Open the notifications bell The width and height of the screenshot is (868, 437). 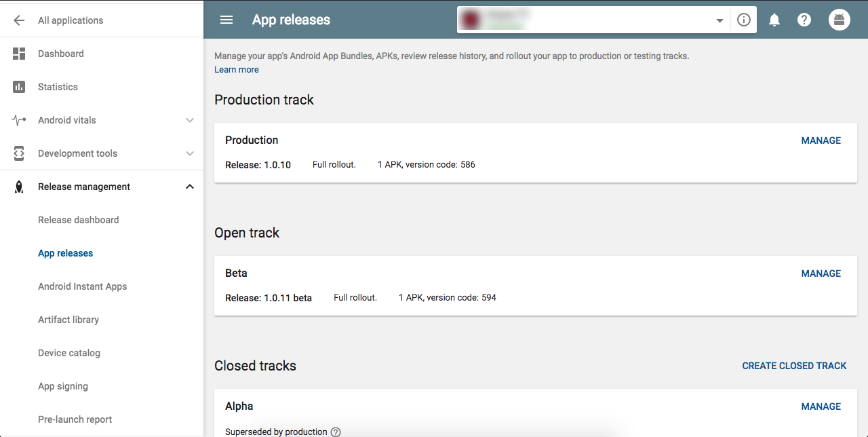[774, 20]
